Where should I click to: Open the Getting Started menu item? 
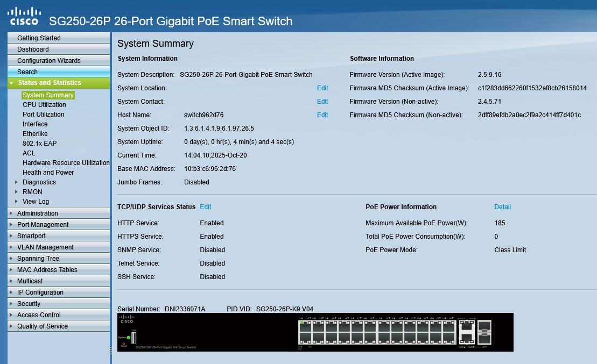(x=59, y=38)
